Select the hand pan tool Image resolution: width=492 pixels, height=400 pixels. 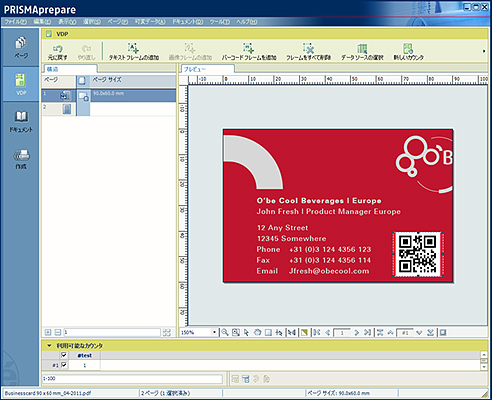pos(257,332)
